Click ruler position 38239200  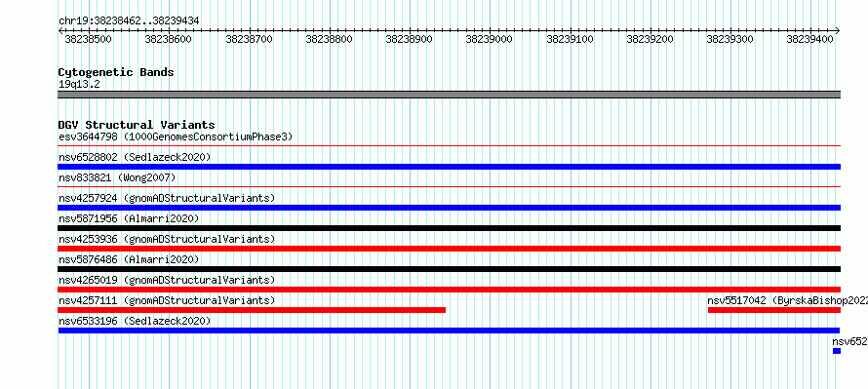tap(650, 39)
